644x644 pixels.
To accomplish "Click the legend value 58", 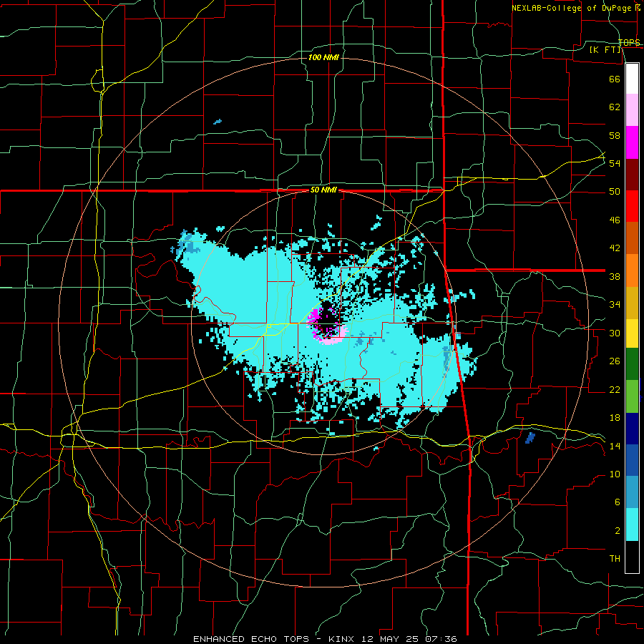I will pyautogui.click(x=615, y=135).
